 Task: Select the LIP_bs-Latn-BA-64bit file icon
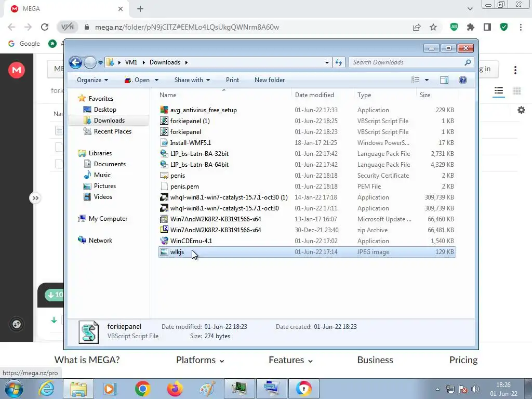(x=164, y=165)
